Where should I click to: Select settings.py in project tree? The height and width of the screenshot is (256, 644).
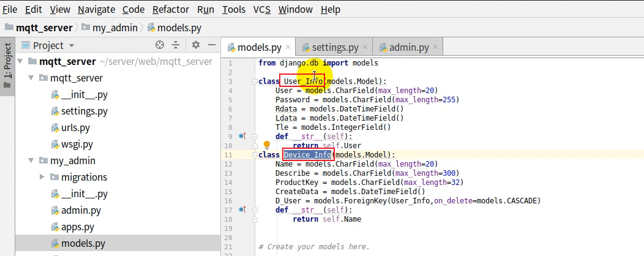(x=79, y=111)
